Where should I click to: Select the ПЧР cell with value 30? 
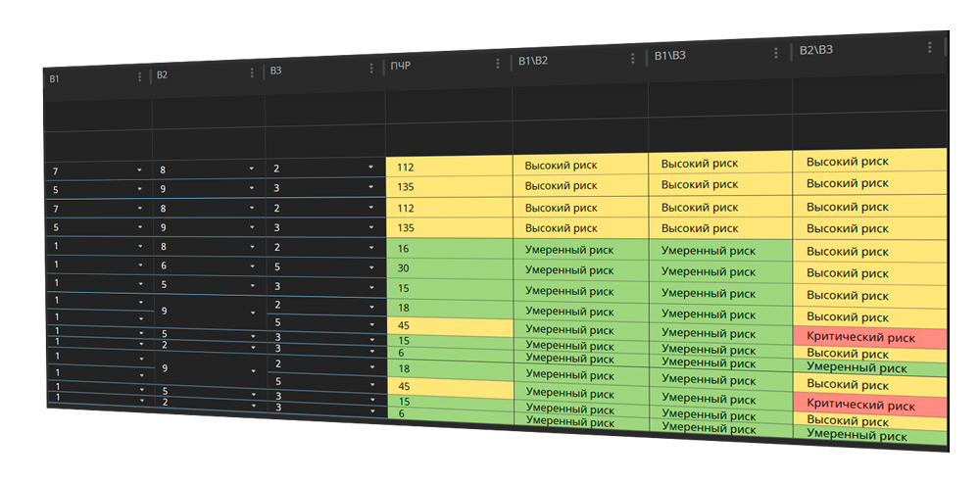(450, 268)
